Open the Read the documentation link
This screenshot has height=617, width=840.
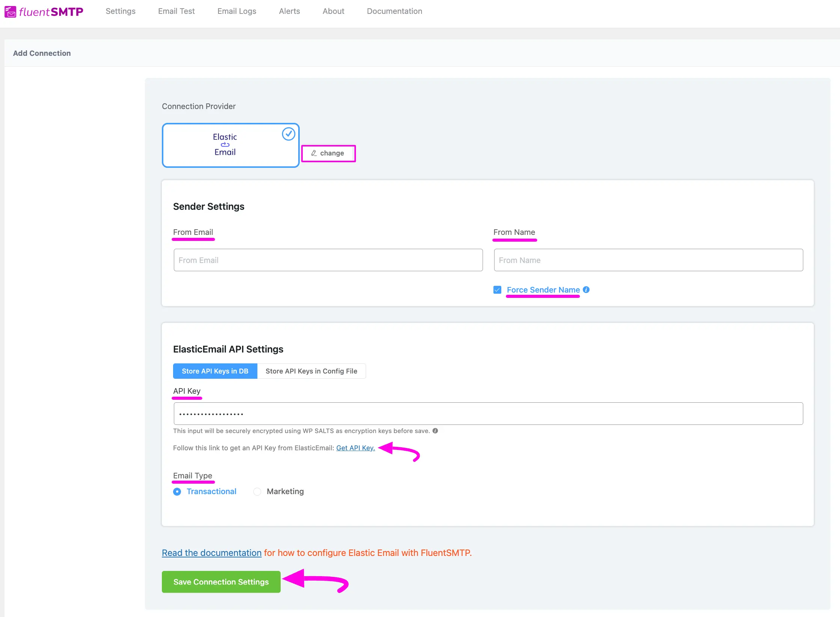click(212, 553)
